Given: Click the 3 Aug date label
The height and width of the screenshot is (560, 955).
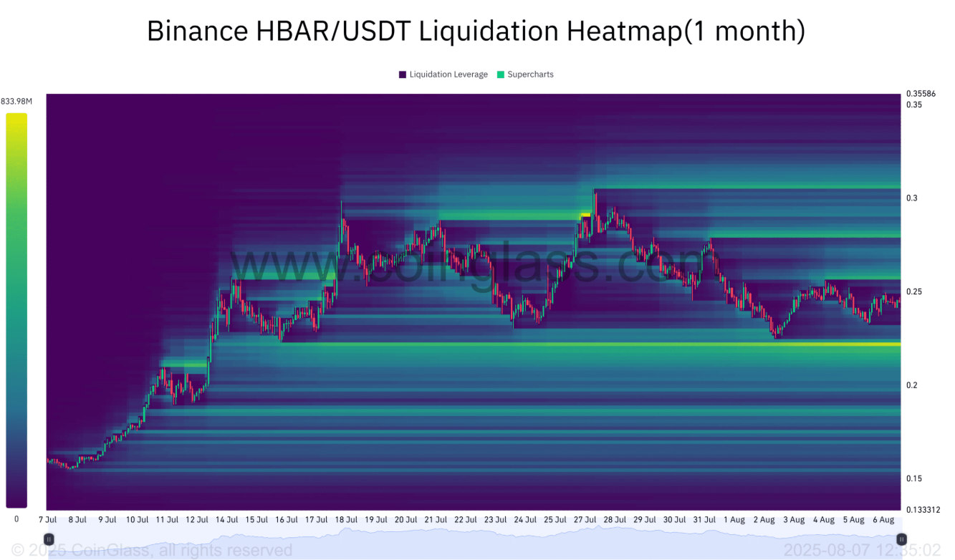Looking at the screenshot, I should pyautogui.click(x=794, y=520).
